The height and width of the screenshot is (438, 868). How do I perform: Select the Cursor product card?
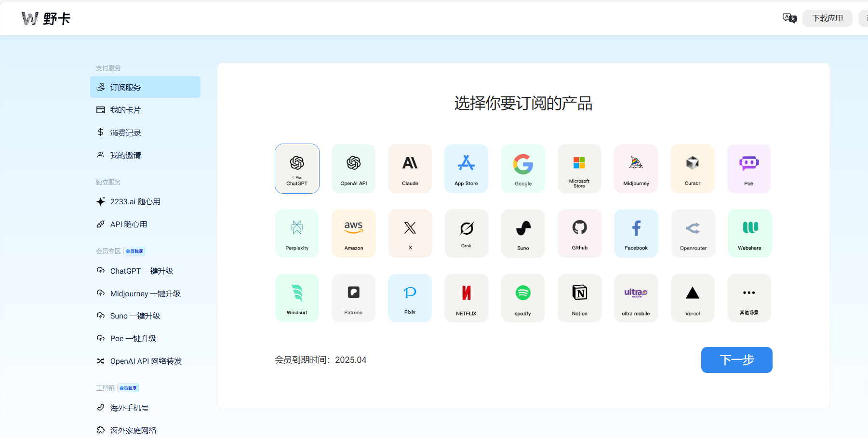coord(692,169)
